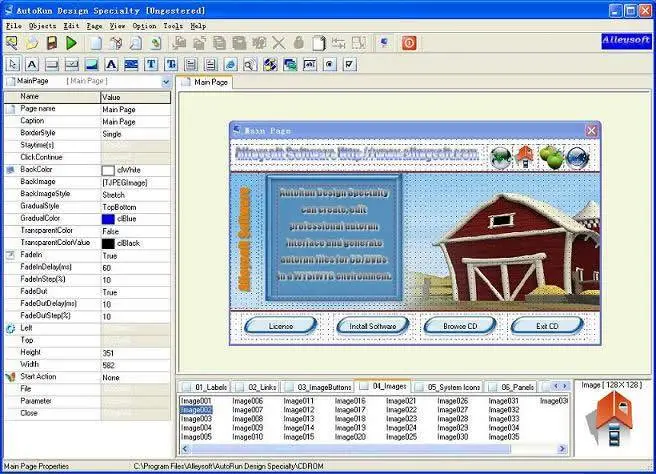Image resolution: width=656 pixels, height=474 pixels.
Task: Select the slideshow stacked pictures tool
Action: pos(290,64)
